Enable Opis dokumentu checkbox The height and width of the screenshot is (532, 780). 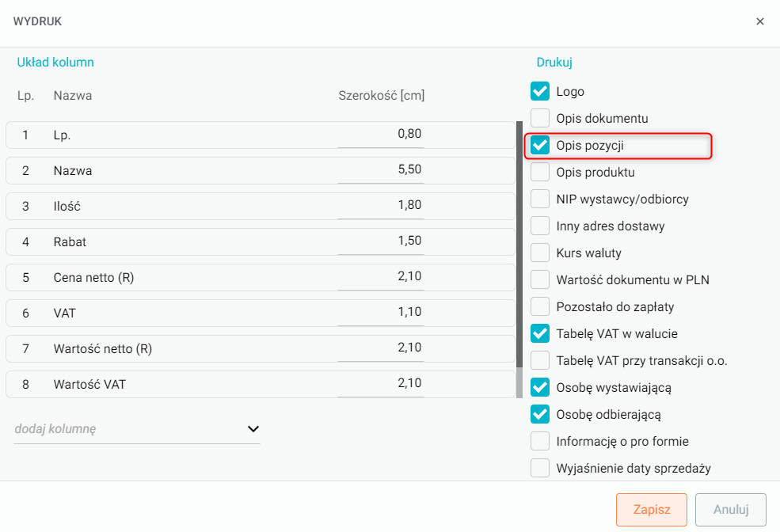click(540, 118)
